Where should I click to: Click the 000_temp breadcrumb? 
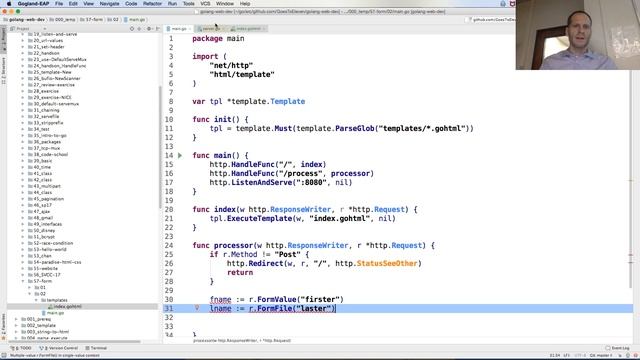pyautogui.click(x=62, y=20)
